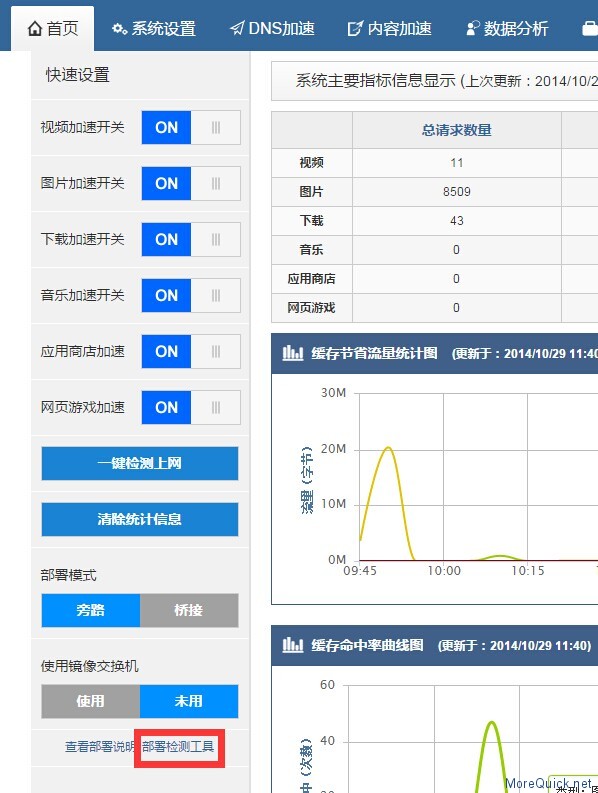Open the DNS加速 menu
The image size is (598, 793).
point(272,28)
